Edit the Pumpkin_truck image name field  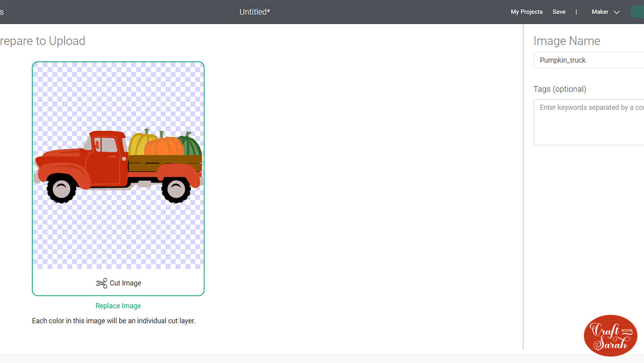588,60
